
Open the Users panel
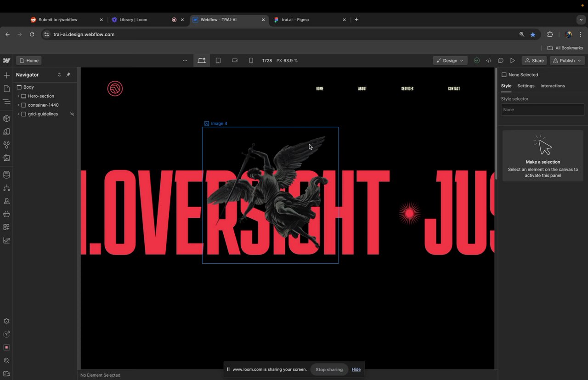(6, 201)
